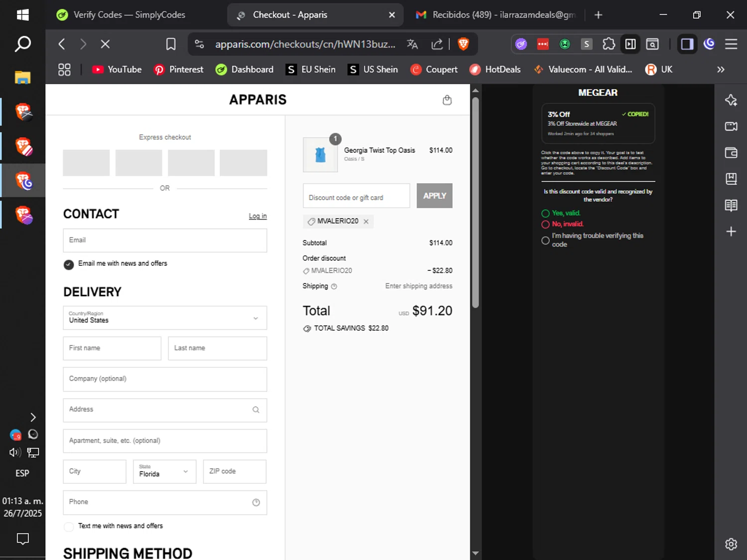Remove the MVALERIO20 discount code tag
This screenshot has width=747, height=560.
pyautogui.click(x=366, y=222)
